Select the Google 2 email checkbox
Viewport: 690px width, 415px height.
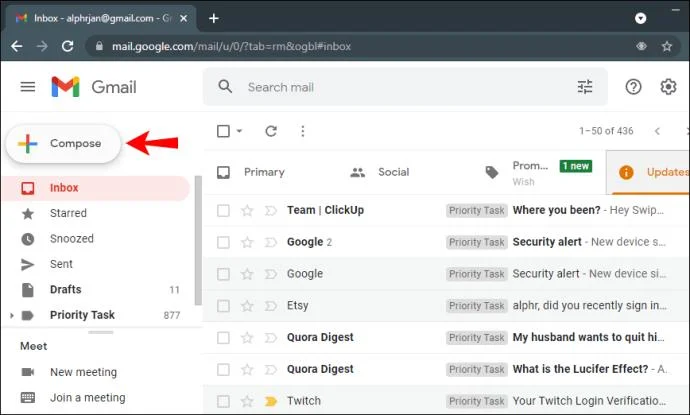coord(223,242)
